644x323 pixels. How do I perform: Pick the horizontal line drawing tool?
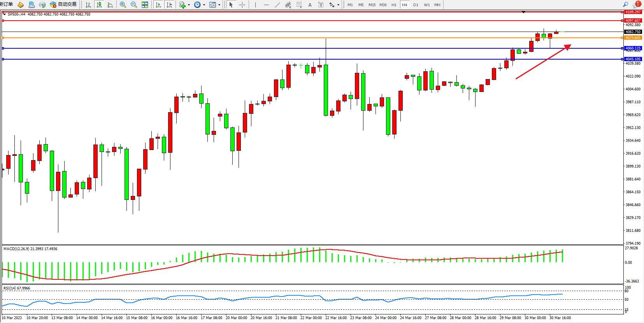tap(266, 5)
